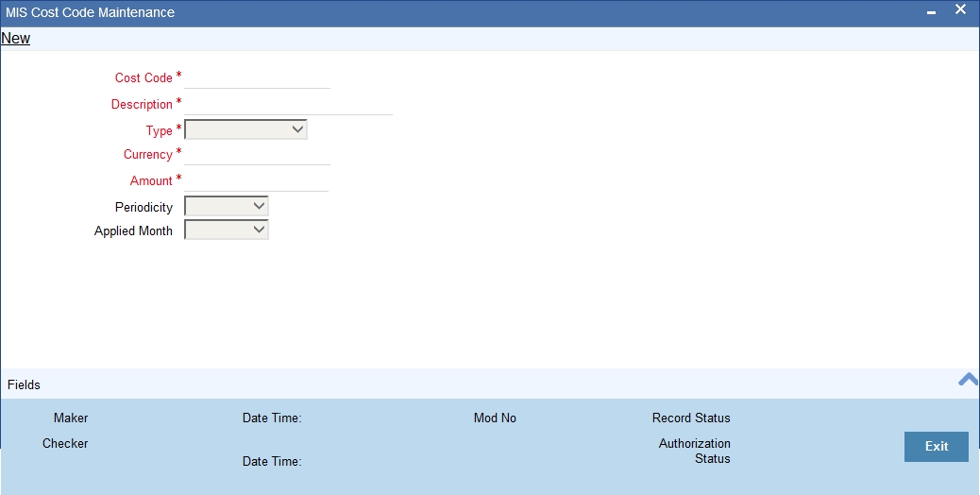Viewport: 980px width, 495px height.
Task: Click the New toolbar link
Action: 16,38
